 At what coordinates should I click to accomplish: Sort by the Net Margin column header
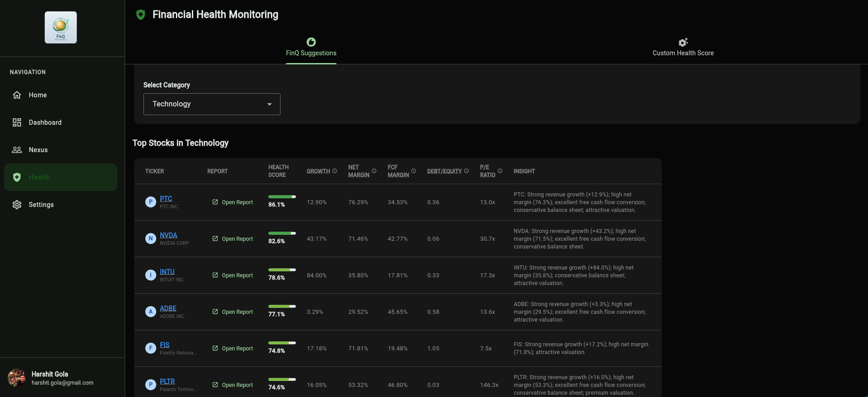(359, 171)
